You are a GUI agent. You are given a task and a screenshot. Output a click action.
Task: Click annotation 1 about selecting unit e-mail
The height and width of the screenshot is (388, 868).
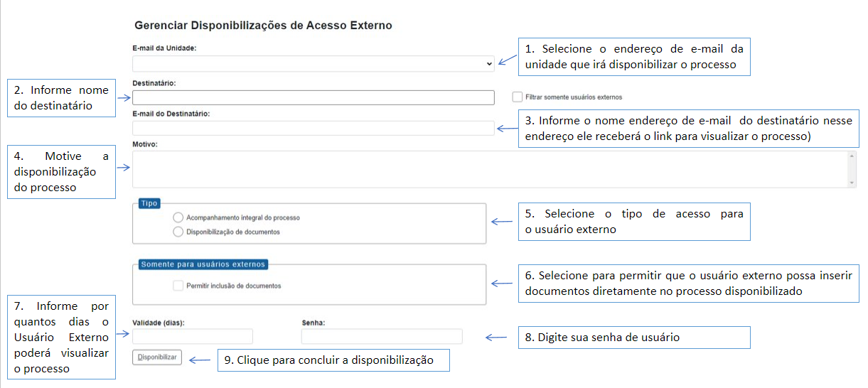coord(635,56)
